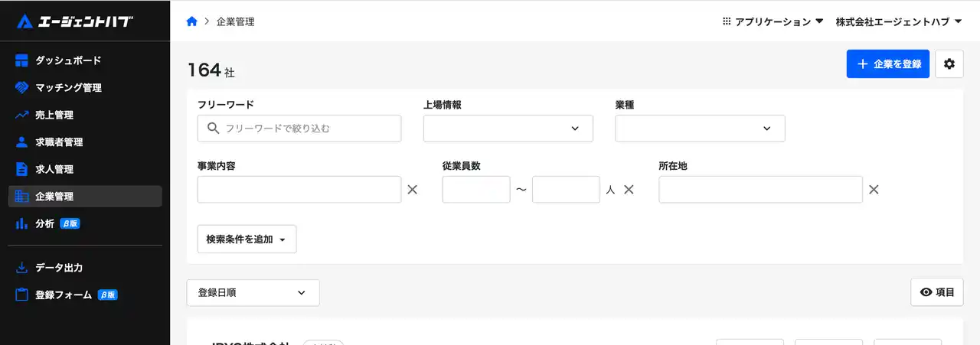
Task: Expand the 業種 dropdown
Action: (700, 129)
